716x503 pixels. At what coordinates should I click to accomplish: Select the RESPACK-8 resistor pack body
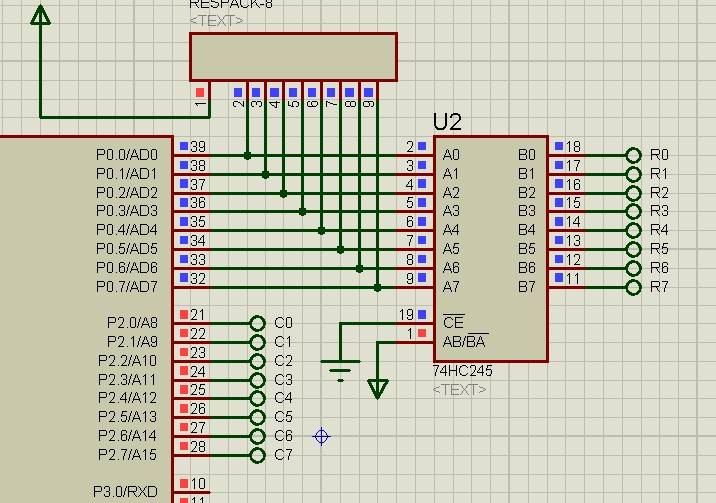click(293, 57)
